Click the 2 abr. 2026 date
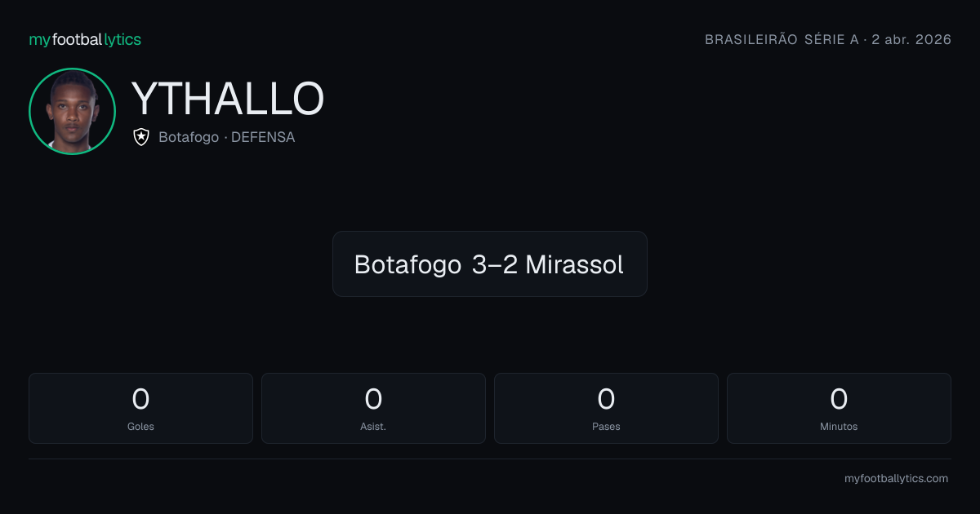 click(911, 39)
